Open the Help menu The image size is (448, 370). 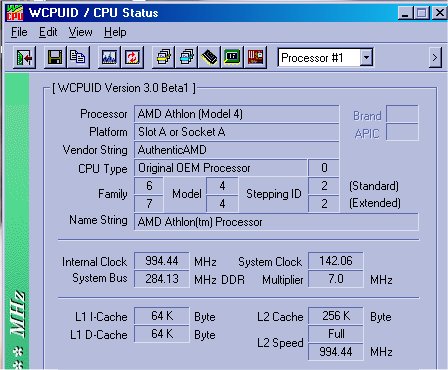[115, 32]
